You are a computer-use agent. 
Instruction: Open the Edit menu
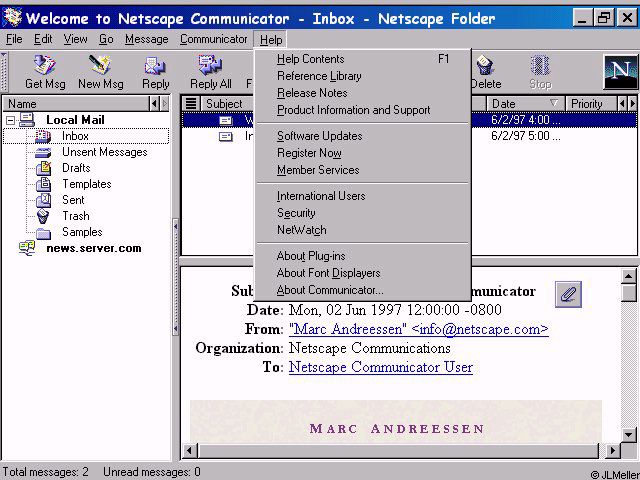click(x=43, y=39)
